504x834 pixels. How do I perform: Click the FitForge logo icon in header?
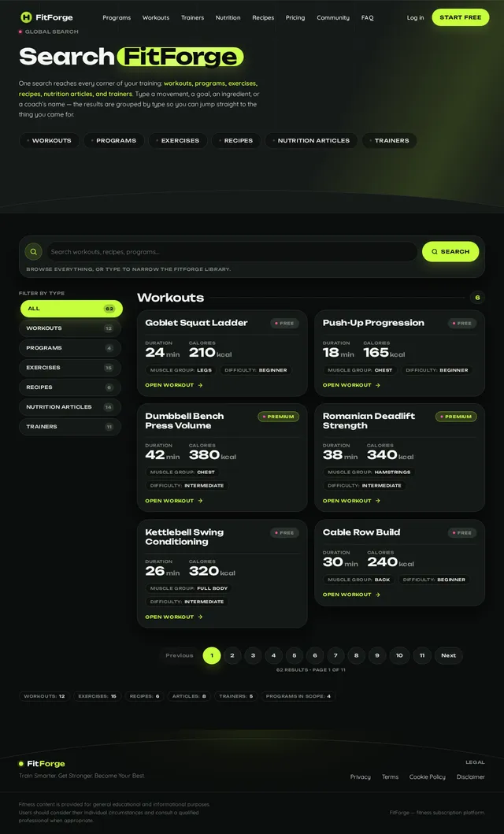click(26, 17)
